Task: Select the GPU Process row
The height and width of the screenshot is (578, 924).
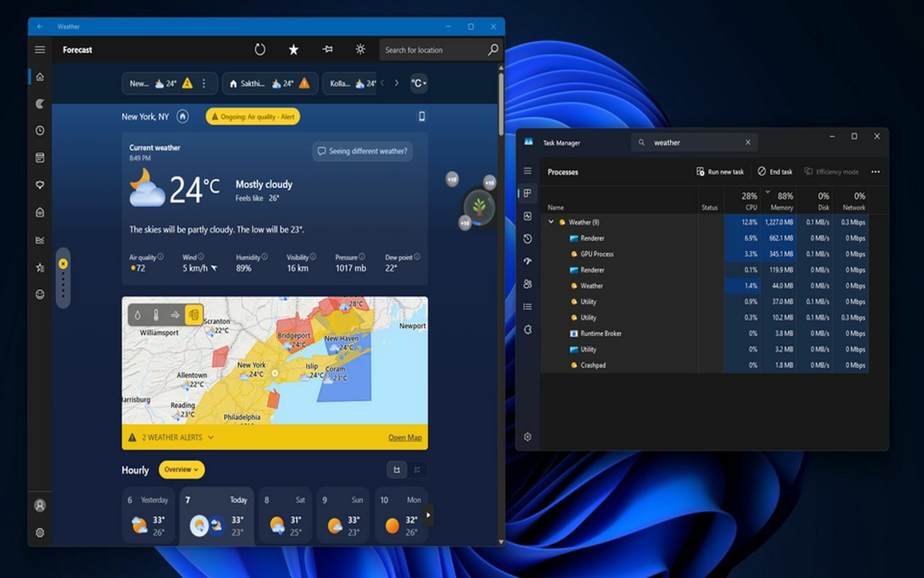Action: point(705,254)
